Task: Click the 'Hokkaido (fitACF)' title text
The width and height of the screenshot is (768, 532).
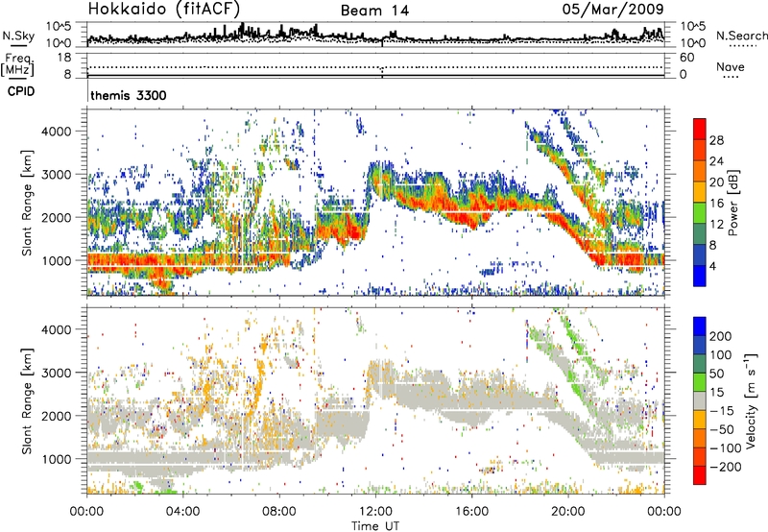Action: [163, 9]
